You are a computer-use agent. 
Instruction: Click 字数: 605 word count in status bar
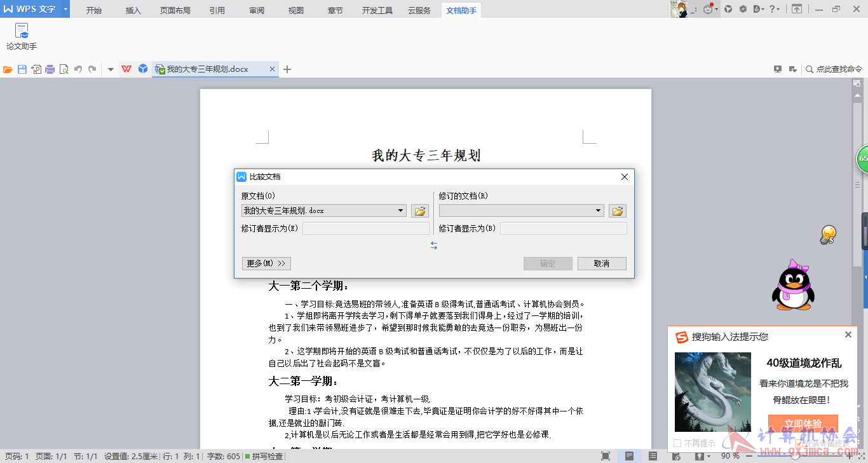click(224, 456)
